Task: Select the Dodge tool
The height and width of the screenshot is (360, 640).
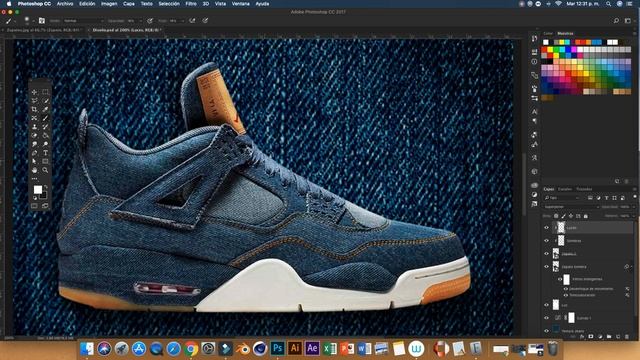Action: [45, 144]
